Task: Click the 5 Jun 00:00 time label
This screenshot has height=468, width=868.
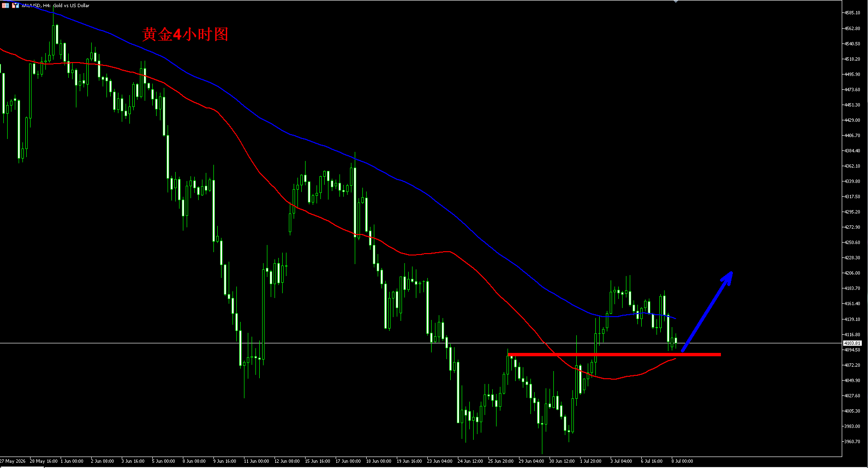Action: (163, 461)
